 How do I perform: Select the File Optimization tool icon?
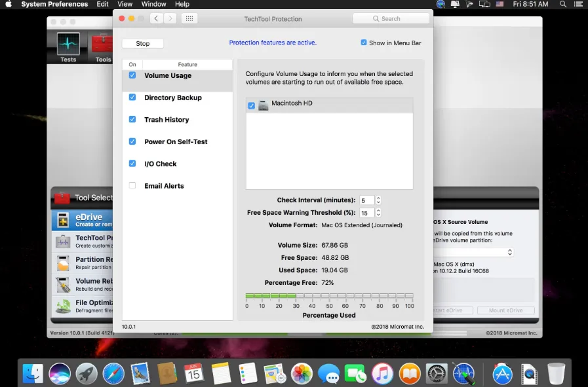click(x=63, y=306)
